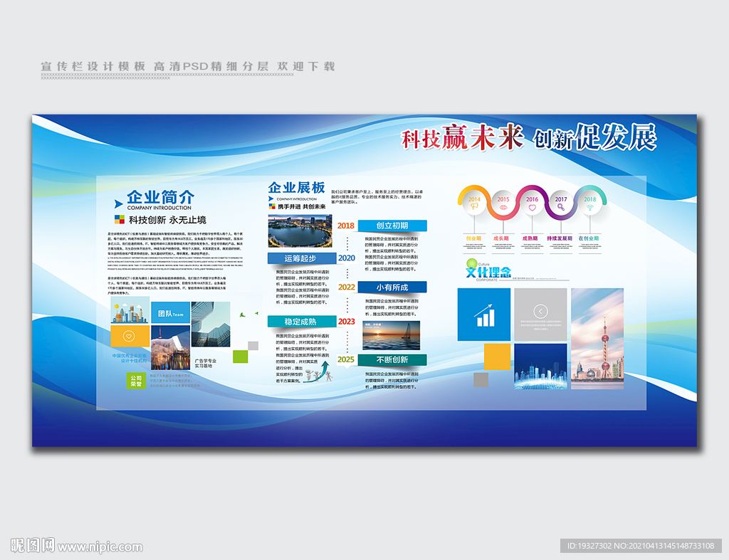The width and height of the screenshot is (729, 560).
Task: Click the 不断创新 banner
Action: point(392,360)
